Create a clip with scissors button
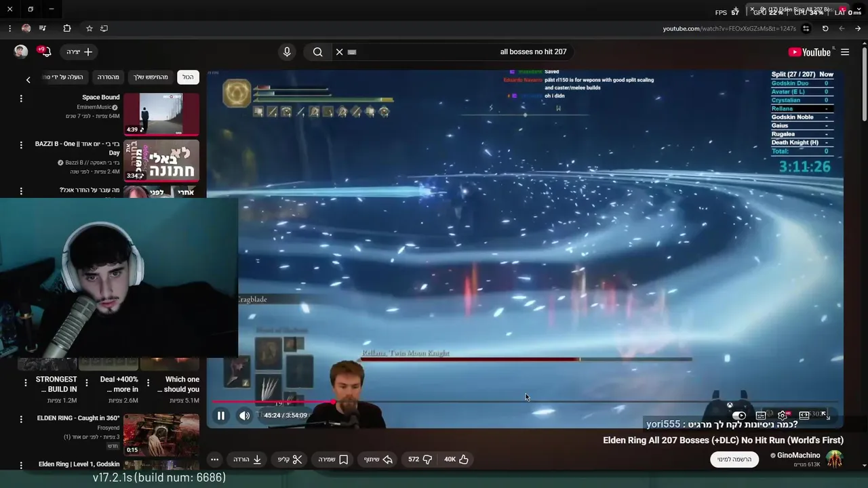 coord(290,460)
